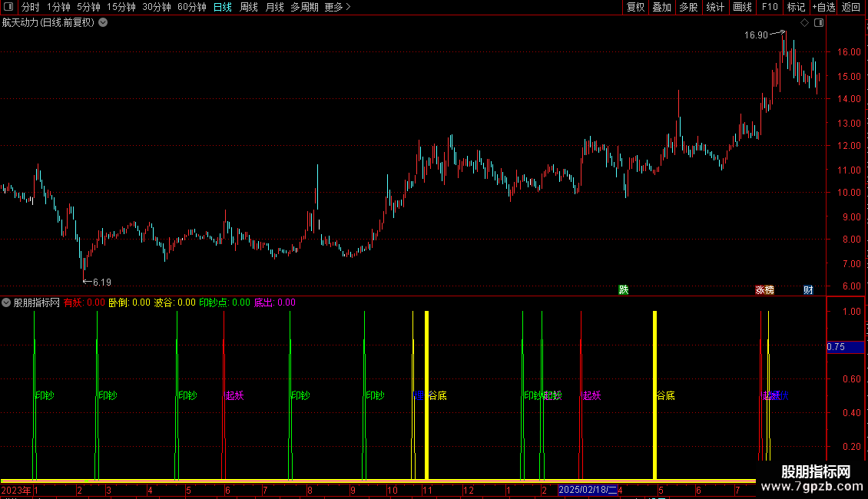Open the 多周期 multi-period view

[x=304, y=7]
